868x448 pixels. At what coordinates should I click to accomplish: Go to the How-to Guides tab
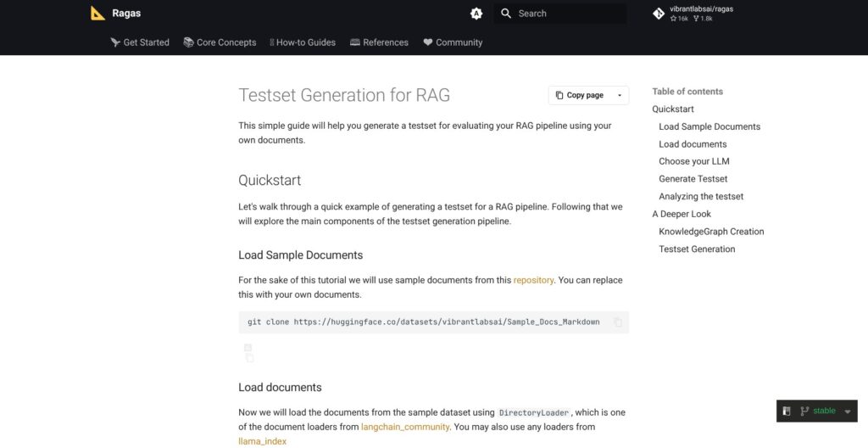(303, 42)
